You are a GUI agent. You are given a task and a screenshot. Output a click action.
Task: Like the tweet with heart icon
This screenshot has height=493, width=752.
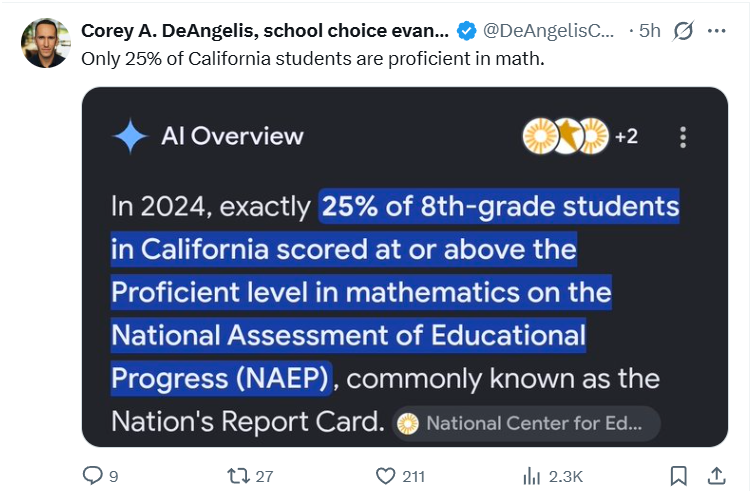(x=385, y=476)
